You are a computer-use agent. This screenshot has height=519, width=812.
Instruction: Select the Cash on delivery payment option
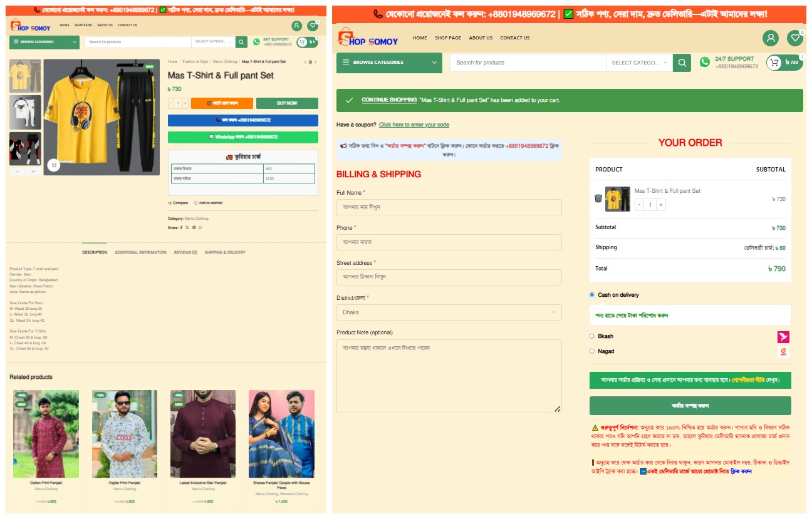tap(592, 295)
